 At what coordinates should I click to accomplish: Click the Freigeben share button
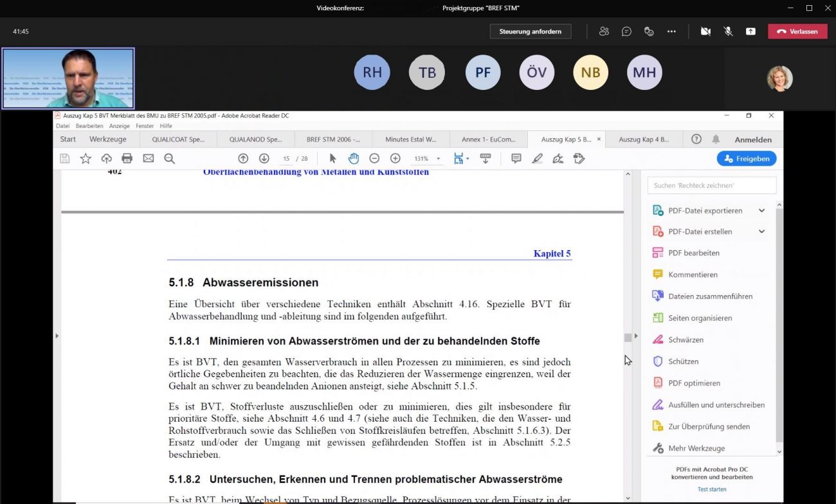click(747, 158)
